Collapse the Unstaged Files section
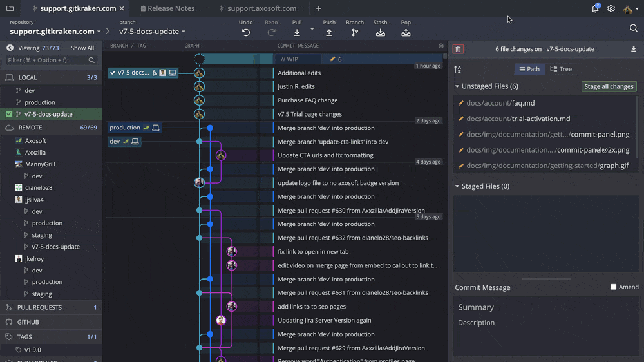Image resolution: width=644 pixels, height=362 pixels. point(457,86)
